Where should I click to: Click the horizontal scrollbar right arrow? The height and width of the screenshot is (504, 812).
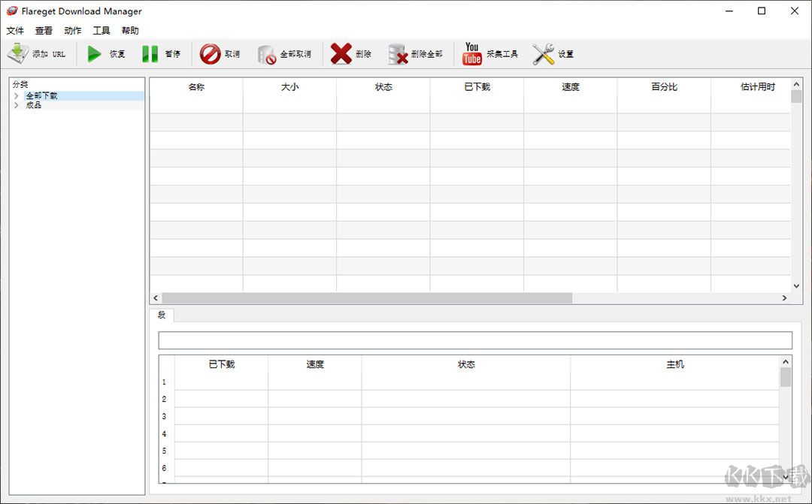point(784,298)
